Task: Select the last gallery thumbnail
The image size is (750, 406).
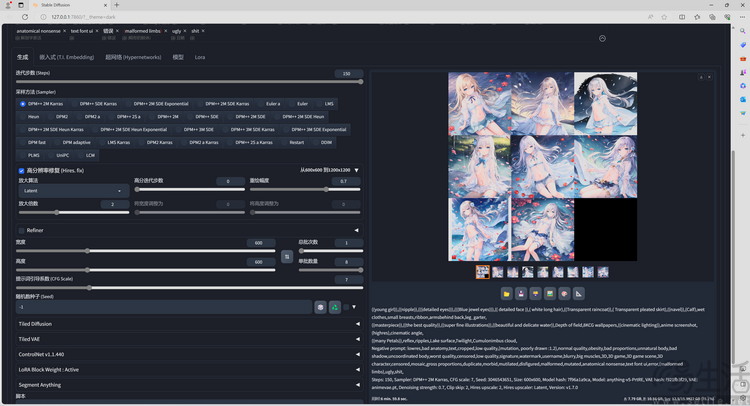Action: (603, 272)
